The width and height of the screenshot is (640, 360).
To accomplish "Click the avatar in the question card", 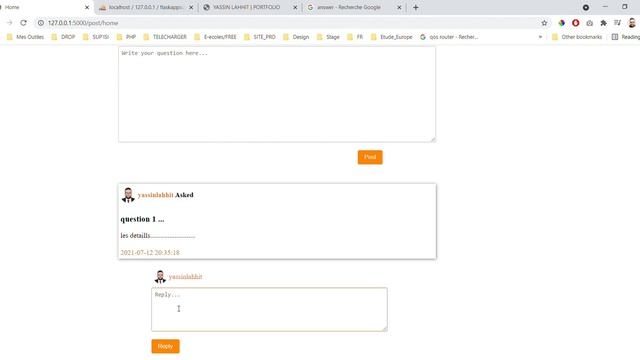I will pos(128,195).
